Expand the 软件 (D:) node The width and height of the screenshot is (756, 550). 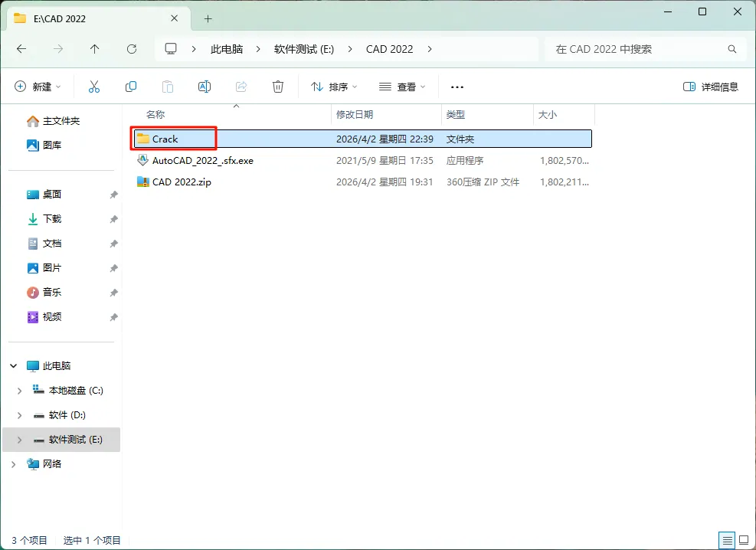19,415
